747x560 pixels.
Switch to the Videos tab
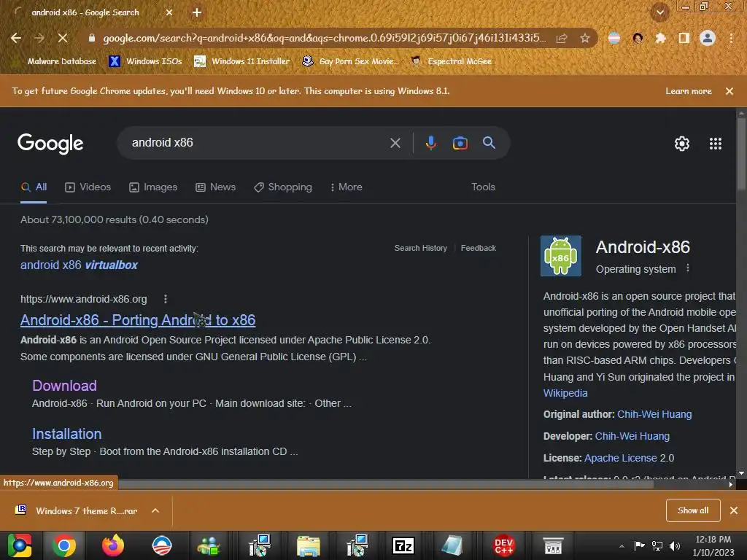(x=88, y=187)
